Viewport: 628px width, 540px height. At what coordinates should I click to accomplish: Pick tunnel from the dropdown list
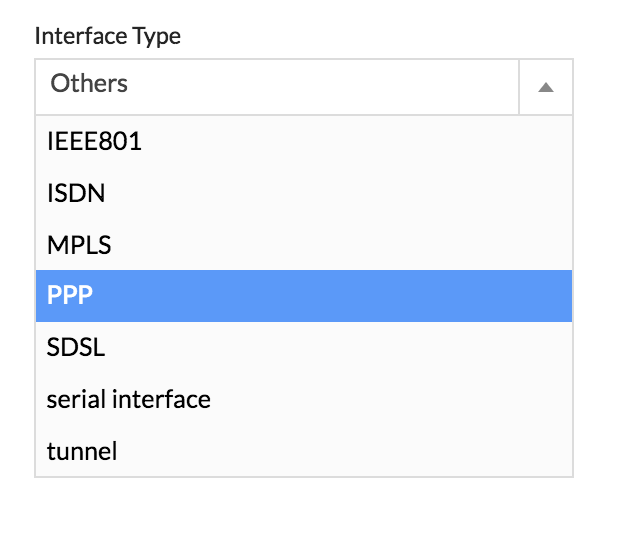tap(82, 452)
